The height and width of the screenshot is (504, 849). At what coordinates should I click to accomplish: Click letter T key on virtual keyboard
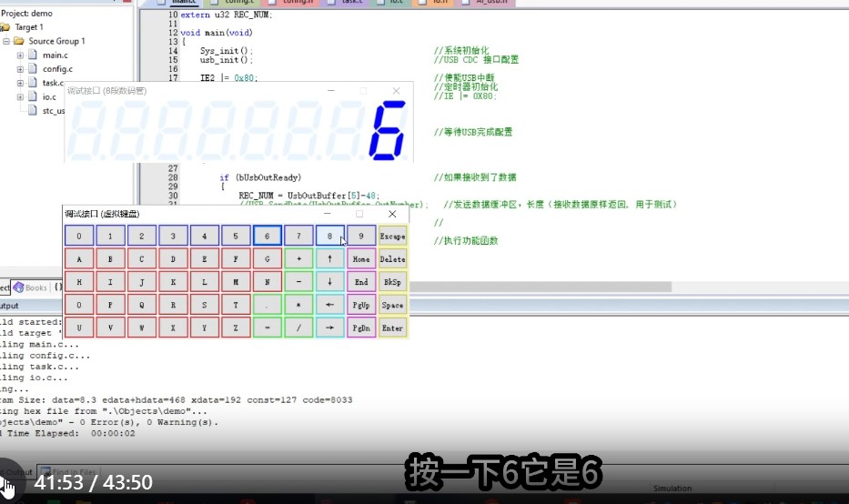236,305
